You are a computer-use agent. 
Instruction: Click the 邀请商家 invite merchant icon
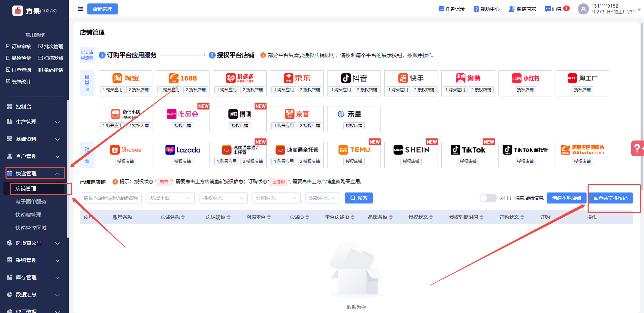tap(512, 9)
